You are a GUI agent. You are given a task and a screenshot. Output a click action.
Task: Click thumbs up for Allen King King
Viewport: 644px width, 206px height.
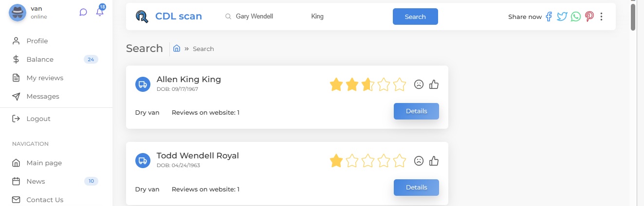(x=434, y=85)
